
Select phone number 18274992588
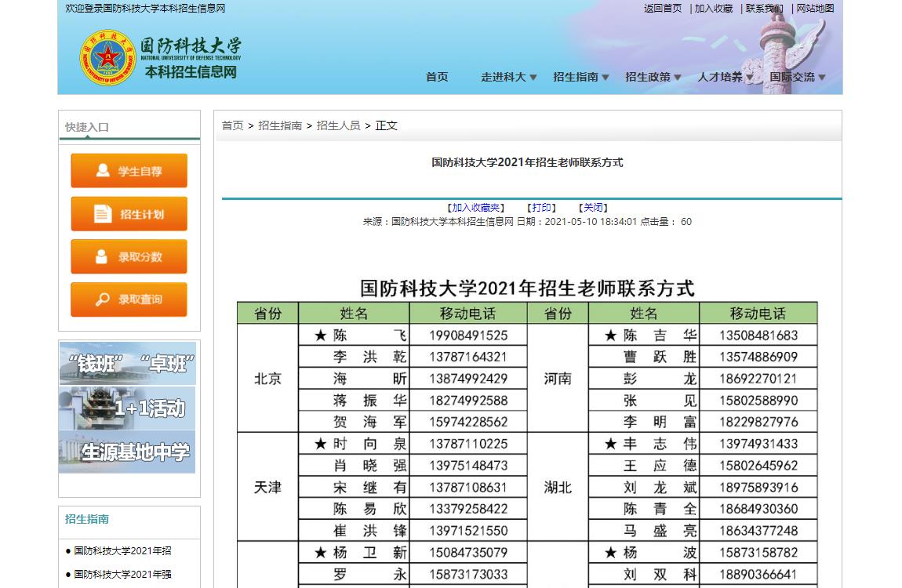(x=468, y=401)
